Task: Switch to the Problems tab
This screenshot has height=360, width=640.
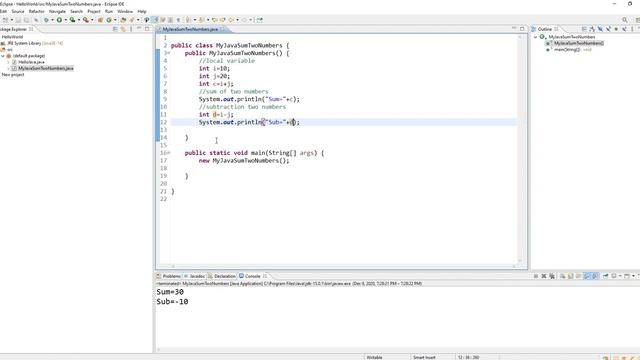Action: (x=168, y=276)
